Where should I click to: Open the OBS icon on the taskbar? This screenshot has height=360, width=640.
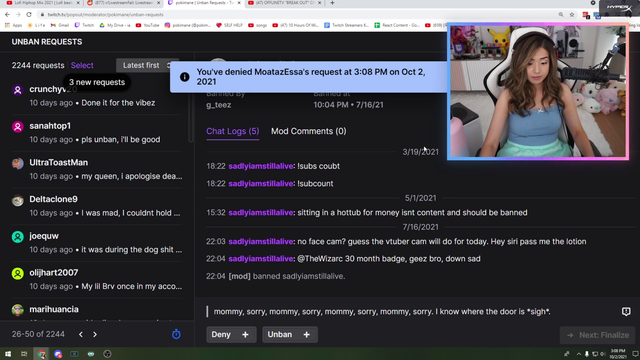(x=107, y=354)
